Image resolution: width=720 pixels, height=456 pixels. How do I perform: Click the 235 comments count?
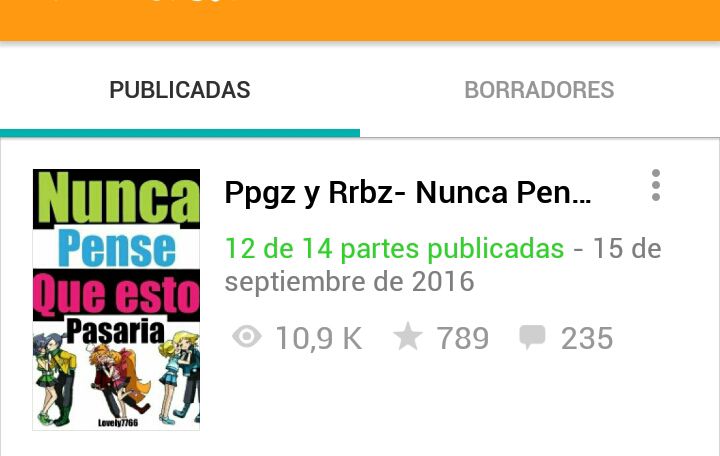pos(587,338)
